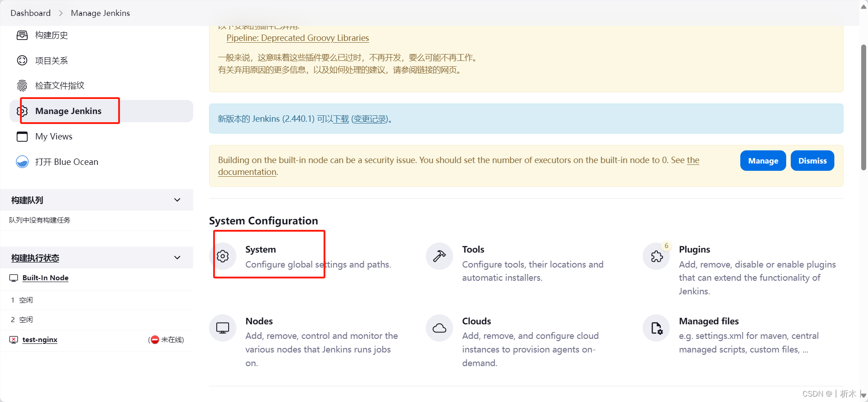This screenshot has height=402, width=868.
Task: Click the Tools hammer icon
Action: coord(439,256)
